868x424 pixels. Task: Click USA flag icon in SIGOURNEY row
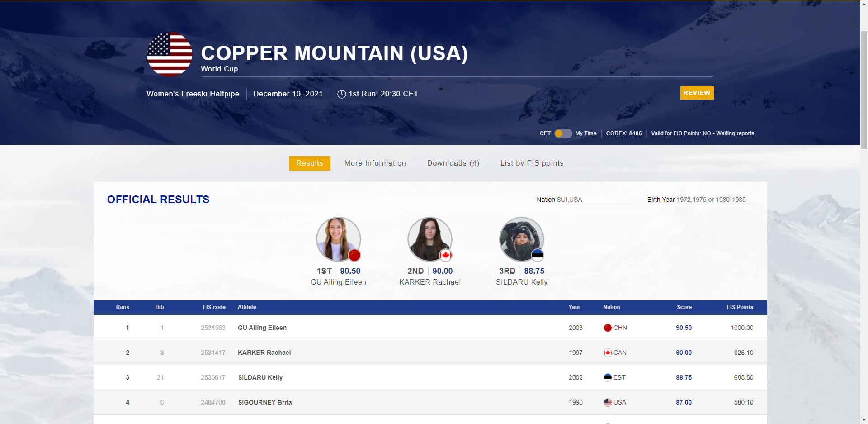pos(608,403)
